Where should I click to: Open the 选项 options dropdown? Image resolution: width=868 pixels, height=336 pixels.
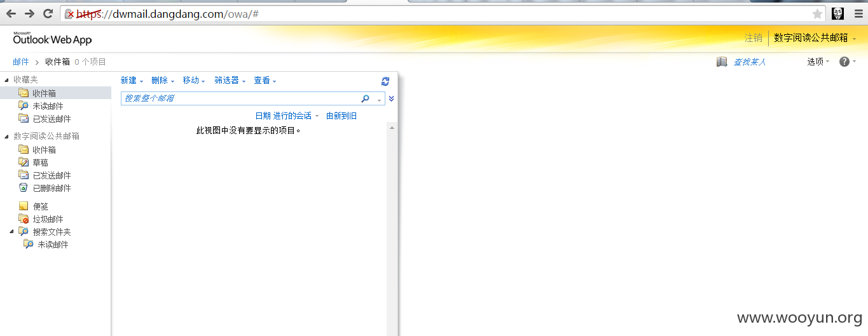(818, 62)
